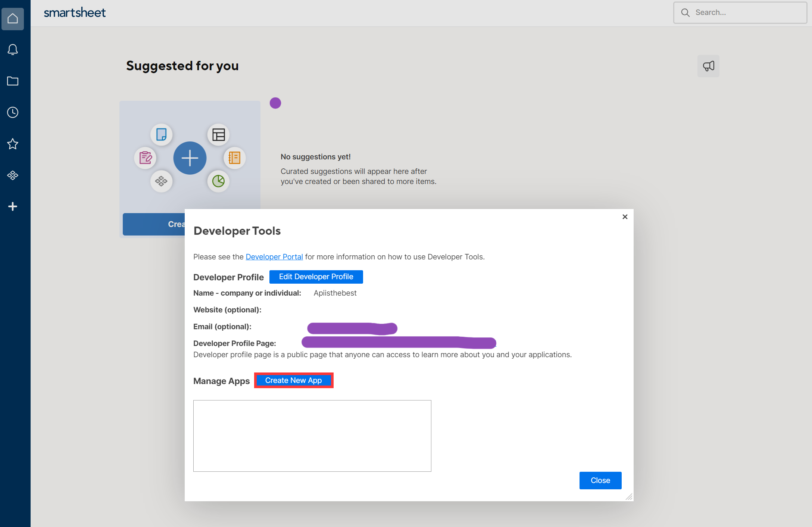Click the partially hidden Create button
812x527 pixels.
pos(154,224)
